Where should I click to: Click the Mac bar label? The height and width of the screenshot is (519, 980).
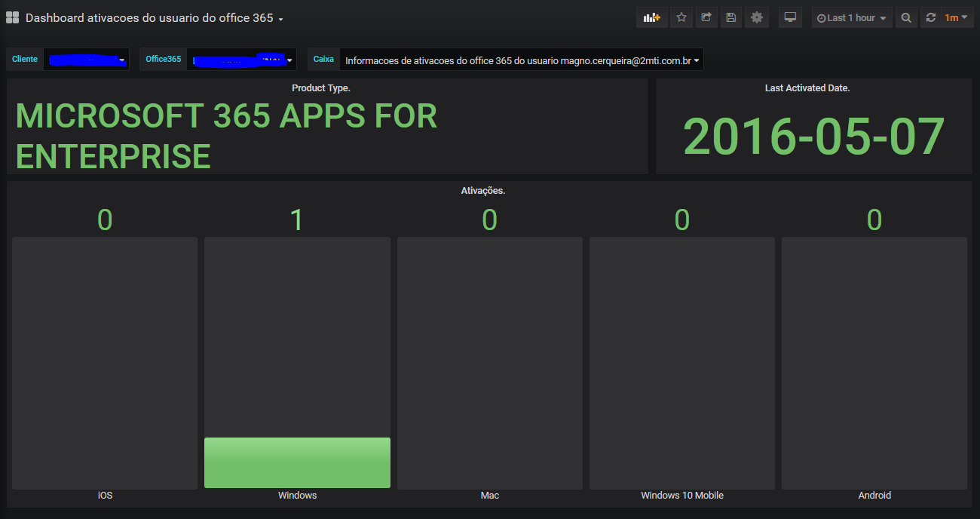pos(490,496)
